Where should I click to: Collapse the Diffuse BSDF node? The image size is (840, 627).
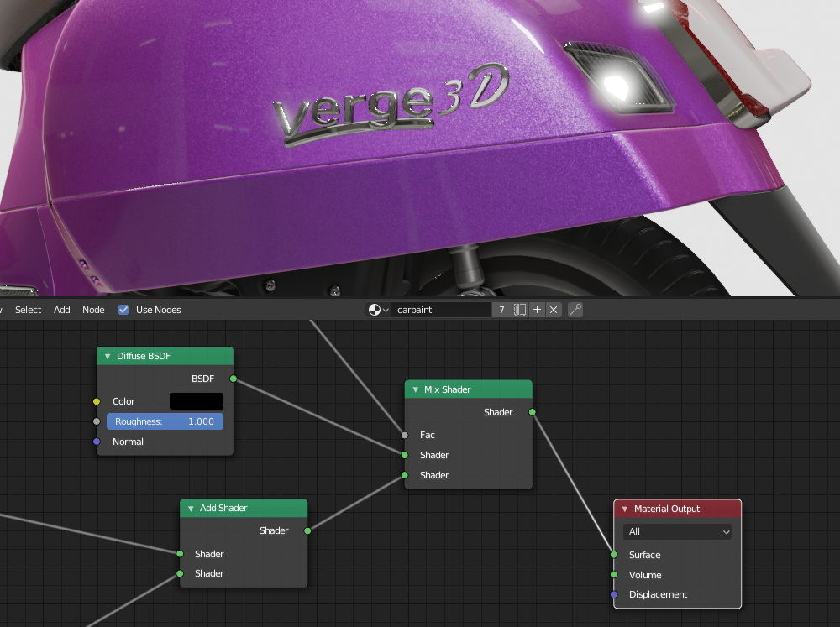point(108,357)
